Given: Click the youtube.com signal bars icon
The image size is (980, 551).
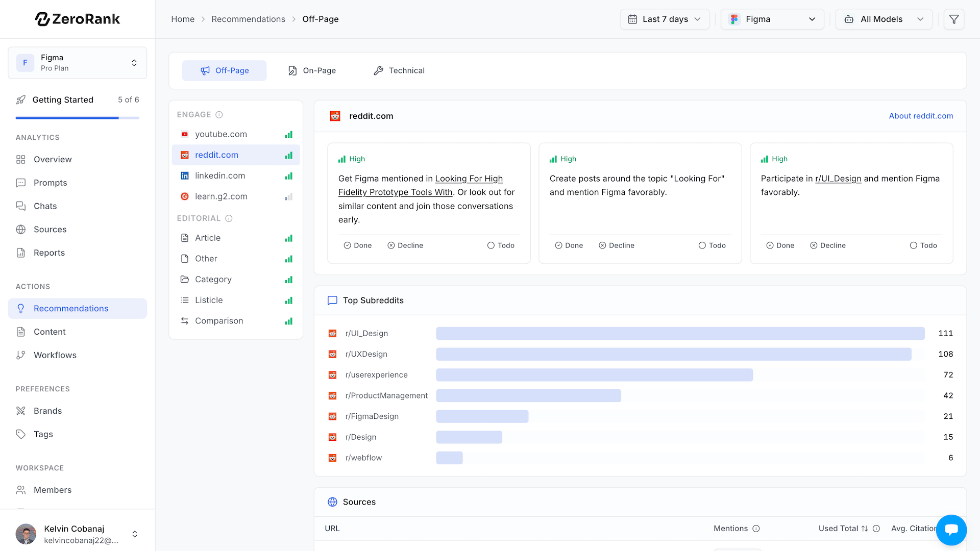Looking at the screenshot, I should pos(288,135).
